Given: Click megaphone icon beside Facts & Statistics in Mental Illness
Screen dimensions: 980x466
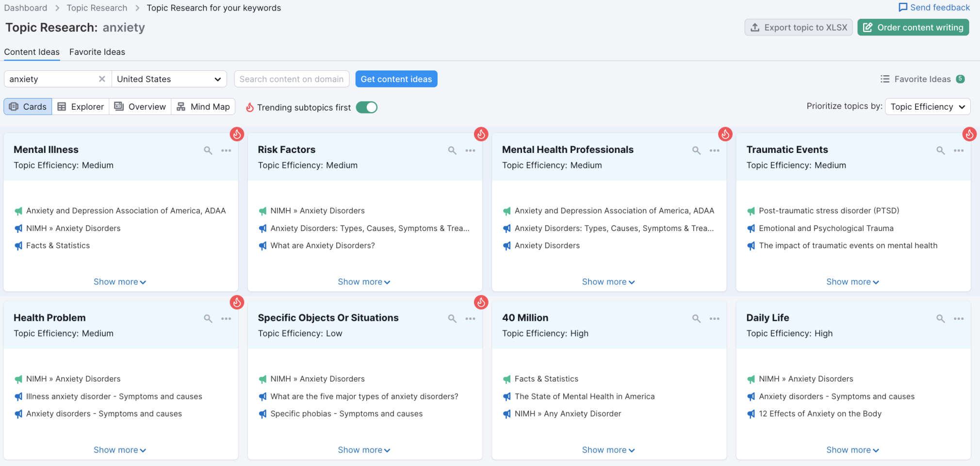Looking at the screenshot, I should 18,246.
